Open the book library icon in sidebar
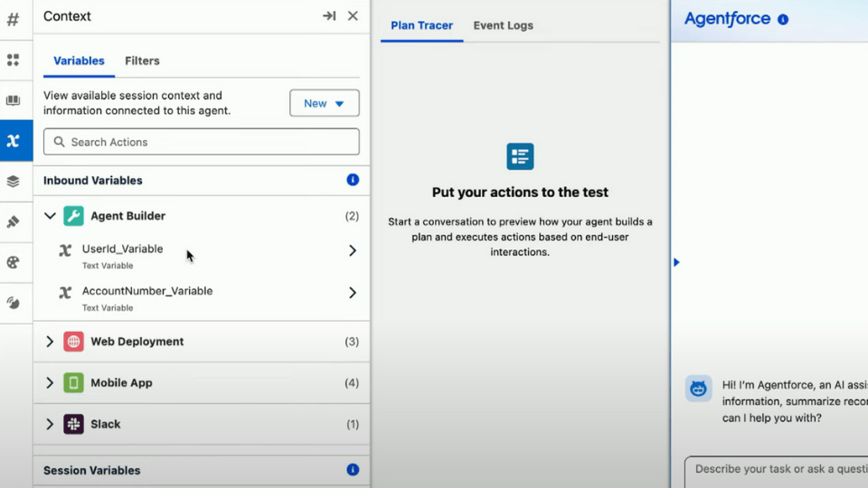The image size is (868, 488). point(13,100)
